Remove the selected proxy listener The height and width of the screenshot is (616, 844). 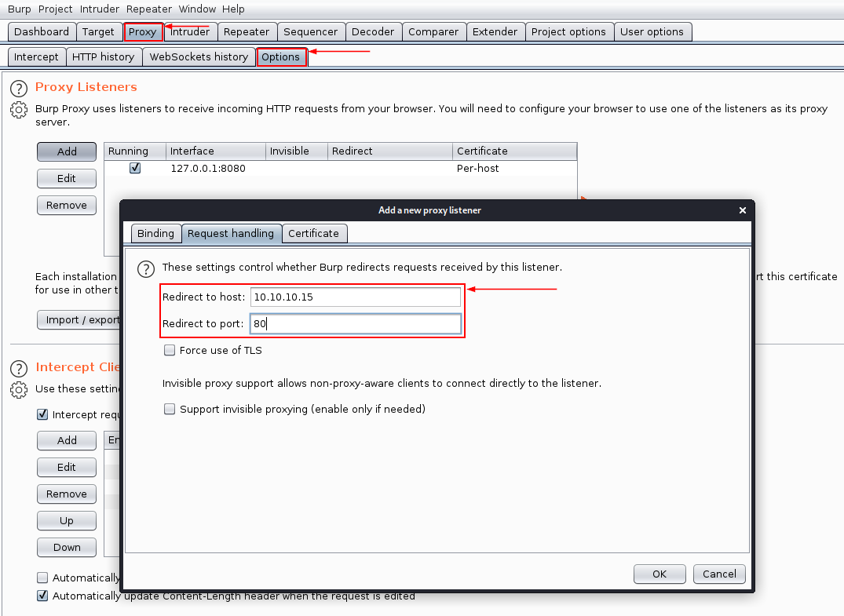coord(67,205)
